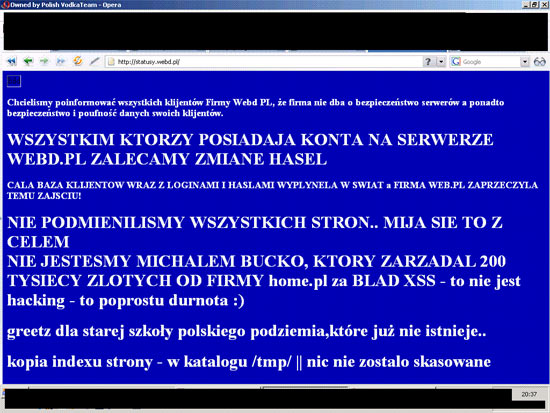Click the page icon in the address bar
Image resolution: width=550 pixels, height=413 pixels.
pyautogui.click(x=111, y=62)
